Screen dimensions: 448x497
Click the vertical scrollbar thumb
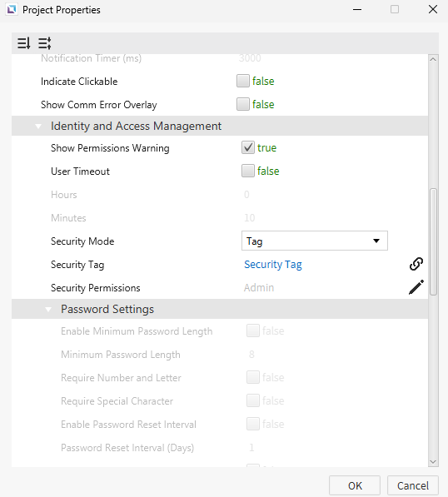click(433, 242)
